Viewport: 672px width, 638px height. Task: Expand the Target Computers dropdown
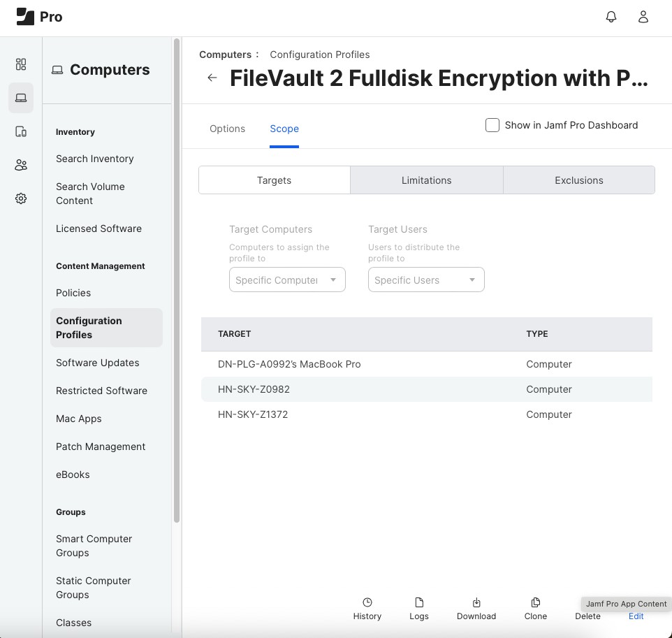click(287, 280)
